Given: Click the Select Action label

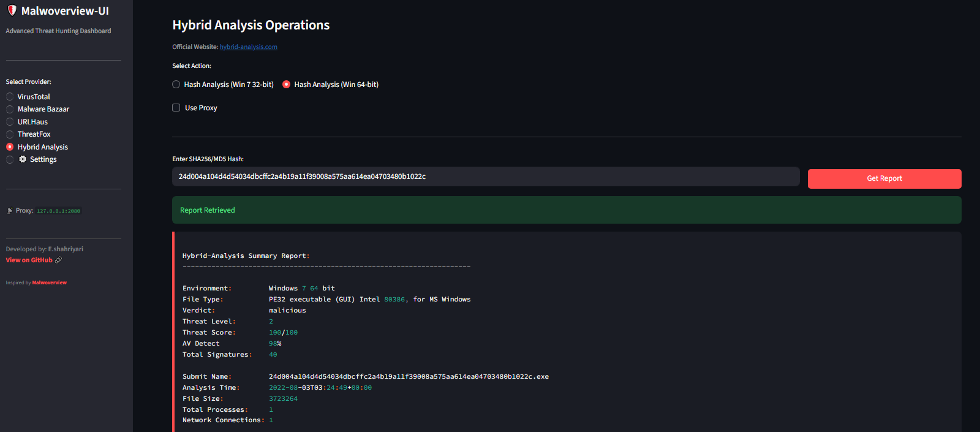Looking at the screenshot, I should (192, 66).
